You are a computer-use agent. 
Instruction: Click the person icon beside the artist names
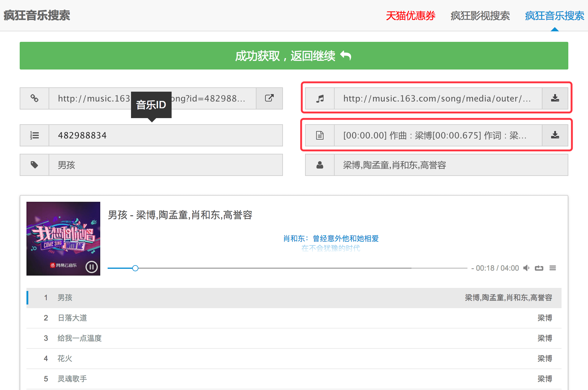tap(320, 165)
